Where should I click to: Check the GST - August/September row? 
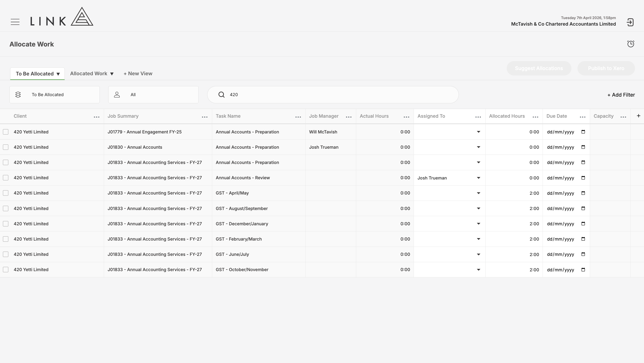6,208
